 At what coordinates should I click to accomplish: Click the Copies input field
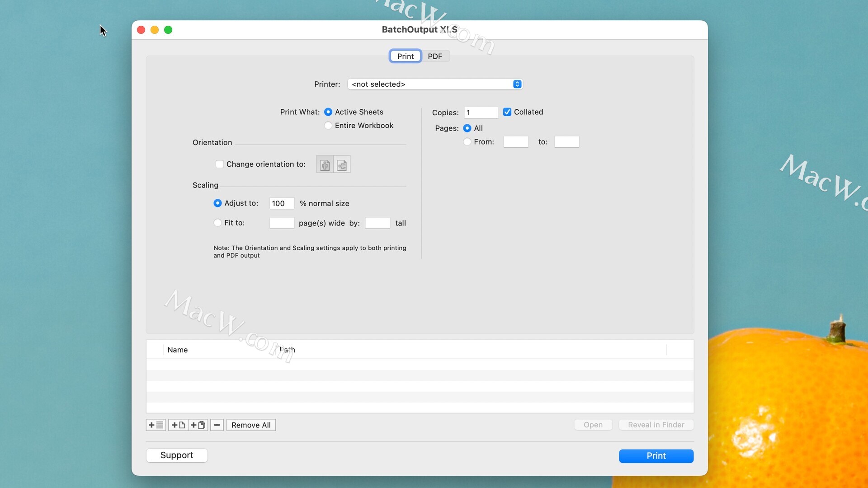[481, 113]
